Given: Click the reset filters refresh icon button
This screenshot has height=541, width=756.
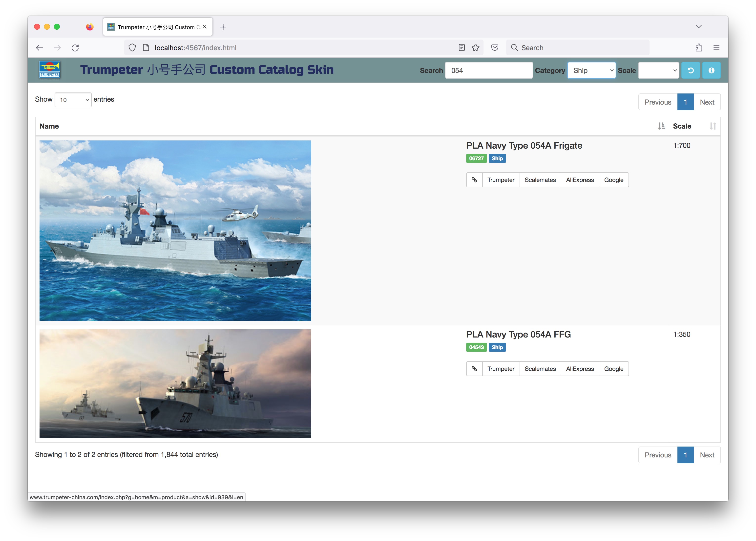Looking at the screenshot, I should click(690, 70).
